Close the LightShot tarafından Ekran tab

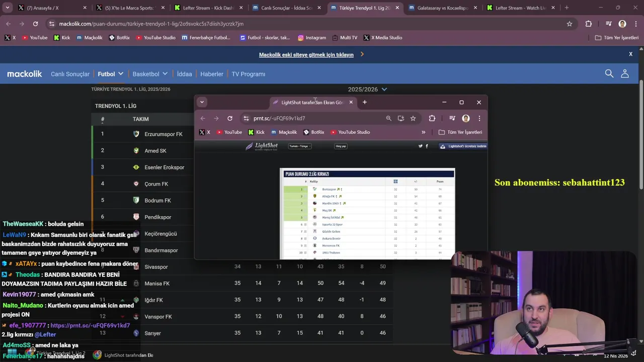(351, 102)
